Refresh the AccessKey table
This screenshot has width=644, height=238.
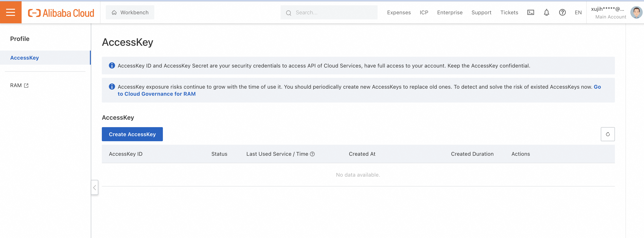point(607,134)
